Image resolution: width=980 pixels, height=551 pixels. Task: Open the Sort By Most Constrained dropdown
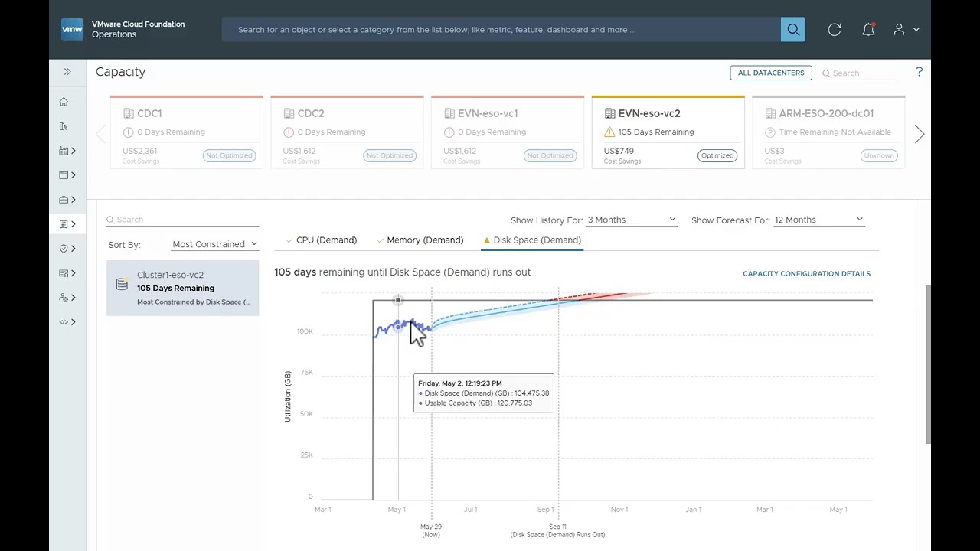click(214, 245)
